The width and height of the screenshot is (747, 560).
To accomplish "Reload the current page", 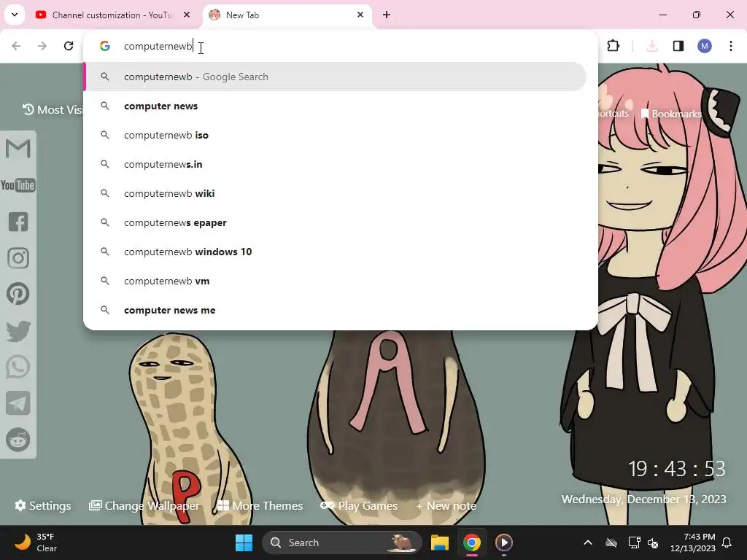I will [x=69, y=46].
